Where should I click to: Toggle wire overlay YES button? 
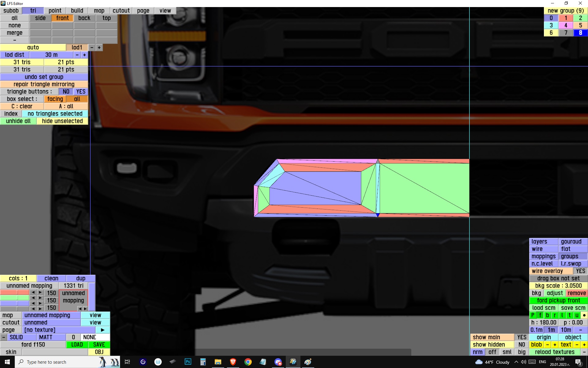580,271
